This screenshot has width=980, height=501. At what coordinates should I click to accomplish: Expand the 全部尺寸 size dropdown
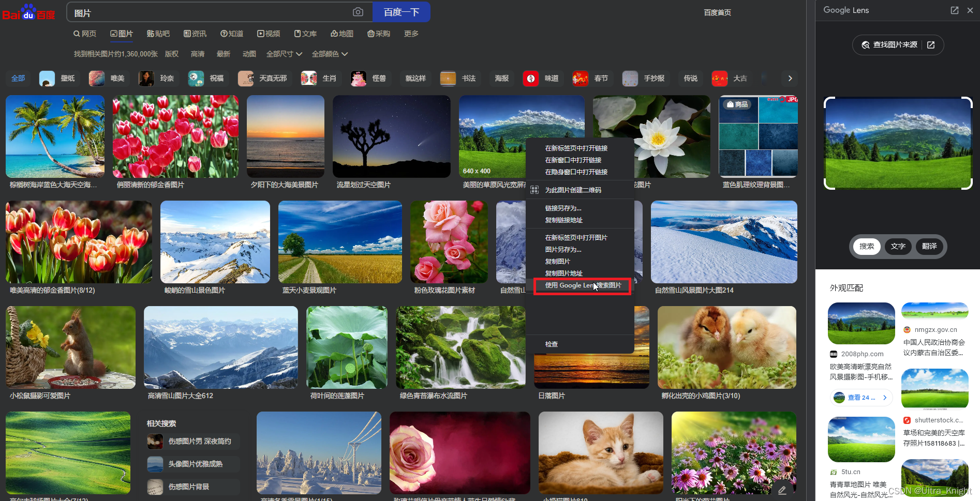click(284, 54)
